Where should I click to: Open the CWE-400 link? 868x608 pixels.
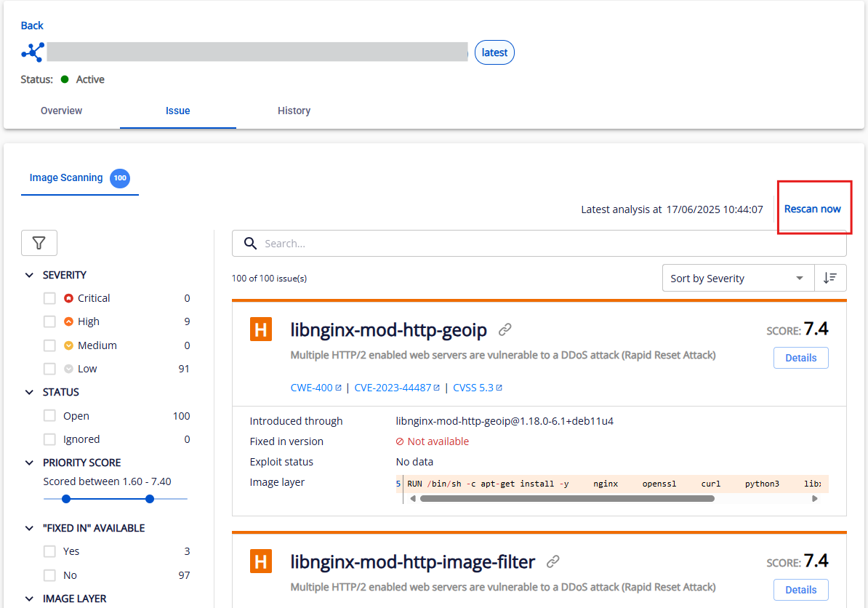(316, 388)
